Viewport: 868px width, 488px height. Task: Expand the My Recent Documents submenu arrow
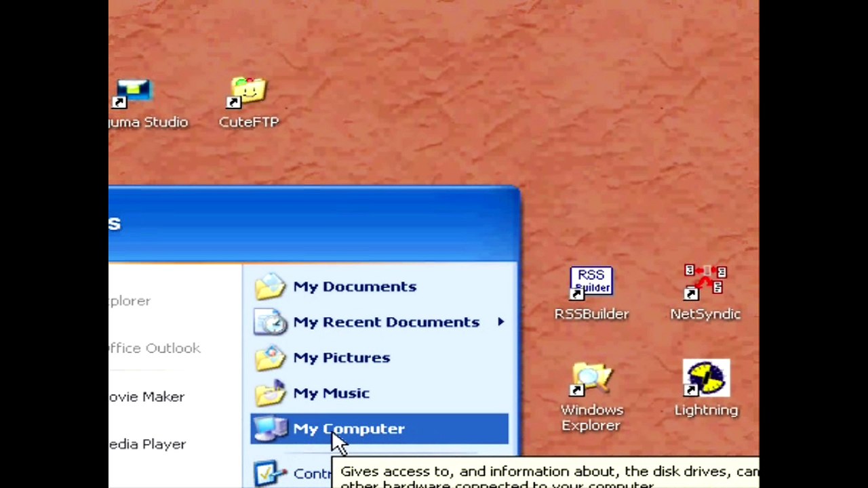(x=500, y=322)
